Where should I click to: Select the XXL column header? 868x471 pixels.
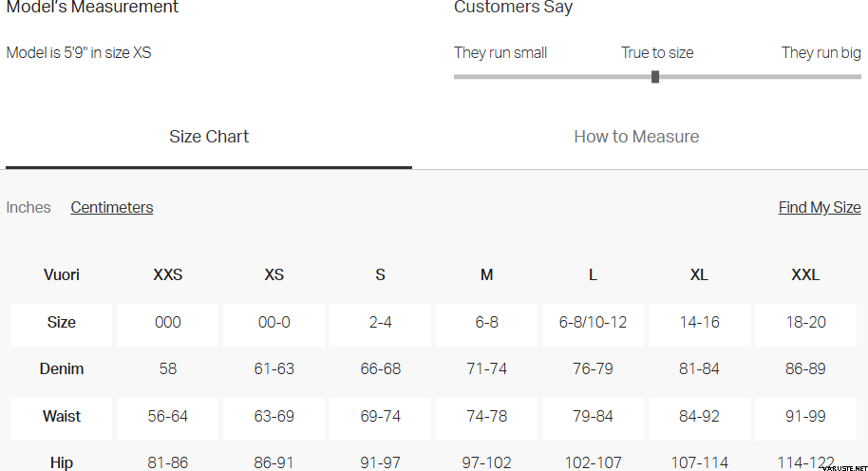point(805,275)
